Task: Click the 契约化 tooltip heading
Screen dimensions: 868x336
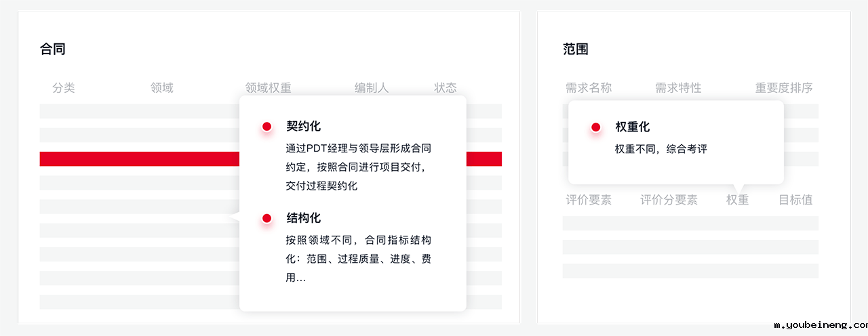Action: point(304,127)
